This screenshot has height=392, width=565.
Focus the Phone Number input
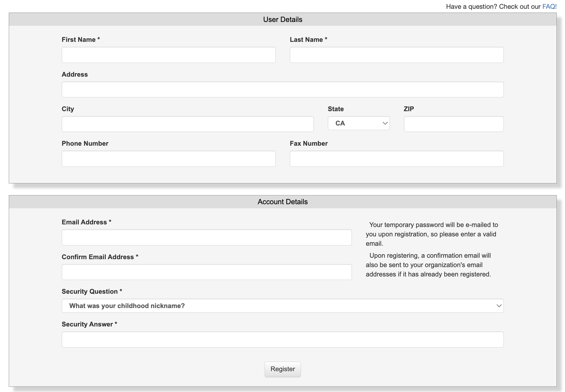point(168,159)
